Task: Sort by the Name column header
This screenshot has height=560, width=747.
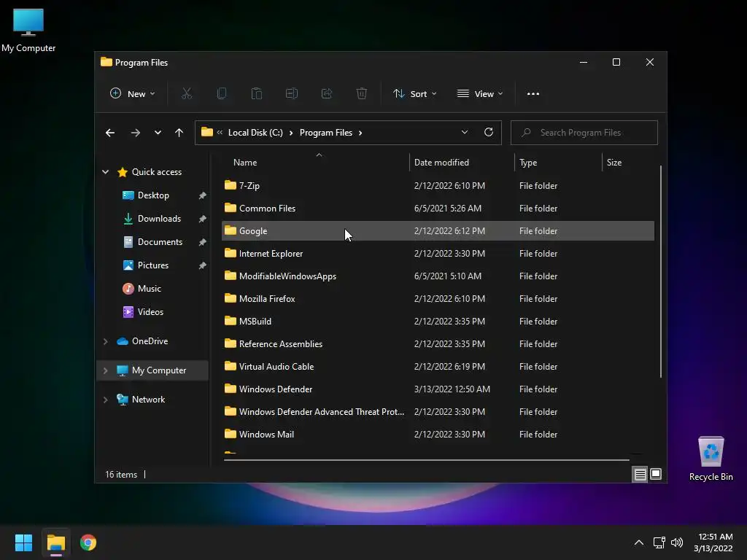Action: click(x=314, y=163)
